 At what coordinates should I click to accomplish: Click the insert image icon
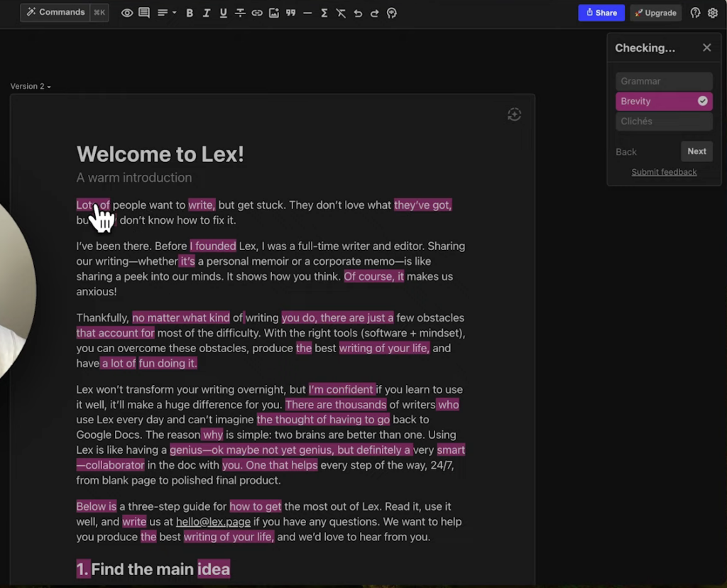click(x=274, y=13)
